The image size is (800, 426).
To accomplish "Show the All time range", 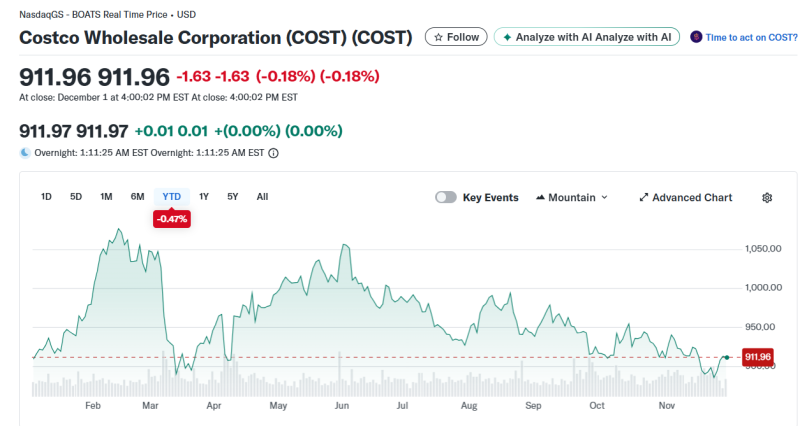I will tap(262, 197).
